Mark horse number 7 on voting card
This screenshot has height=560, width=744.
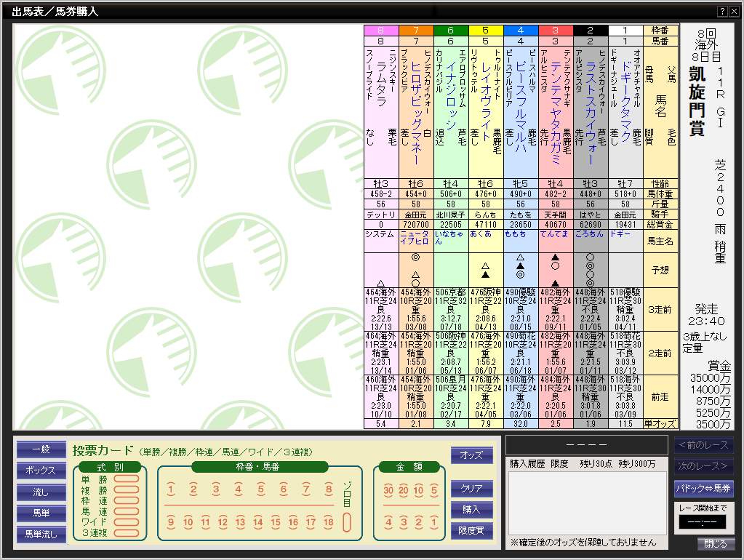pyautogui.click(x=307, y=489)
